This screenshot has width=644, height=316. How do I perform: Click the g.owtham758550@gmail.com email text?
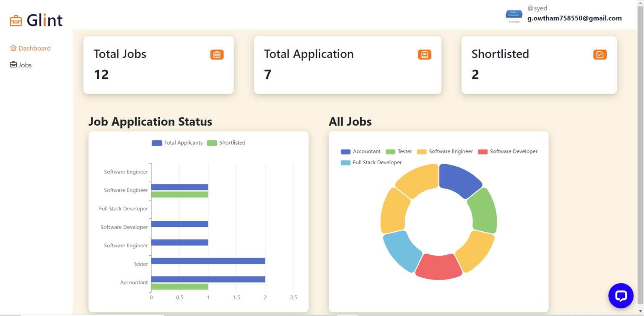pos(574,18)
